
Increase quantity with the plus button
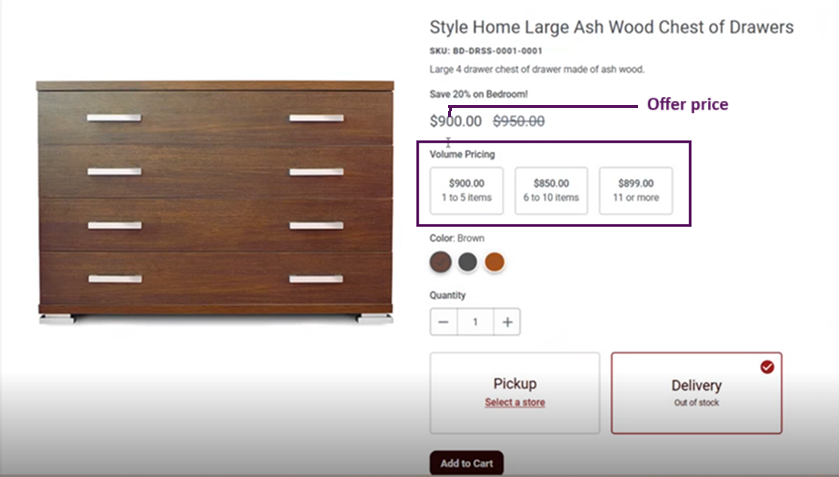click(x=508, y=322)
